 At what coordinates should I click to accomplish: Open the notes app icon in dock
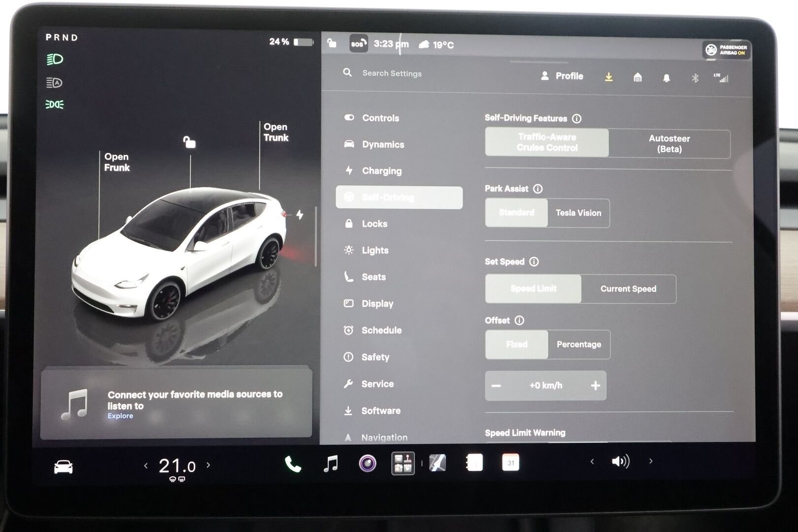(x=474, y=463)
